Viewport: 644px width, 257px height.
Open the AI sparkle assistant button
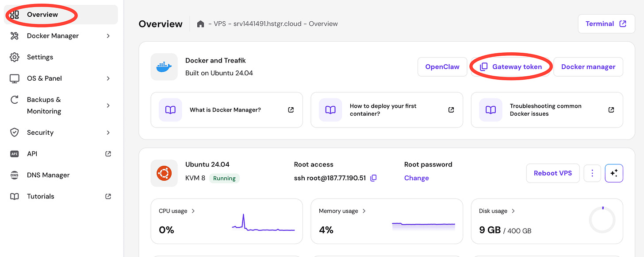(x=614, y=173)
